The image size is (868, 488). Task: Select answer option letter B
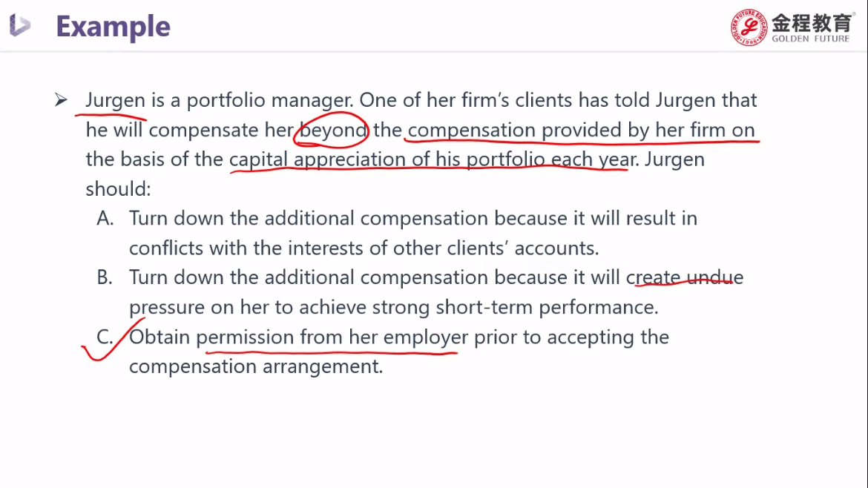(105, 278)
